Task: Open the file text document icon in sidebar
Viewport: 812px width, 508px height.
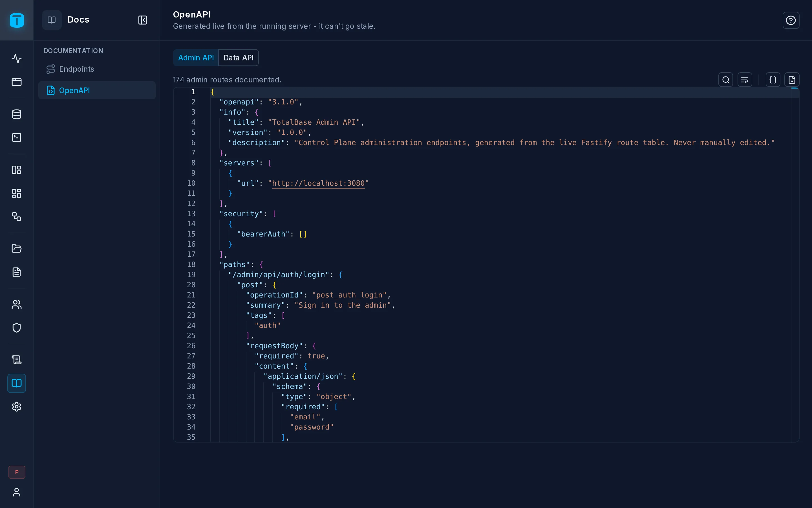Action: click(x=17, y=272)
